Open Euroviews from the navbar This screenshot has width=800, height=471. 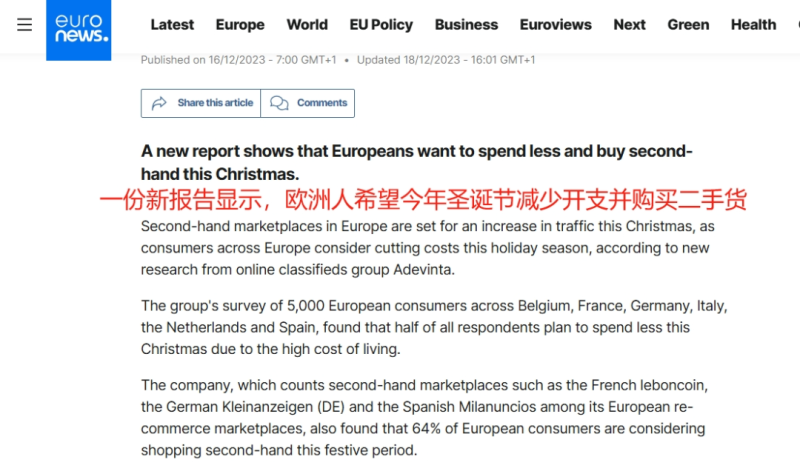556,25
